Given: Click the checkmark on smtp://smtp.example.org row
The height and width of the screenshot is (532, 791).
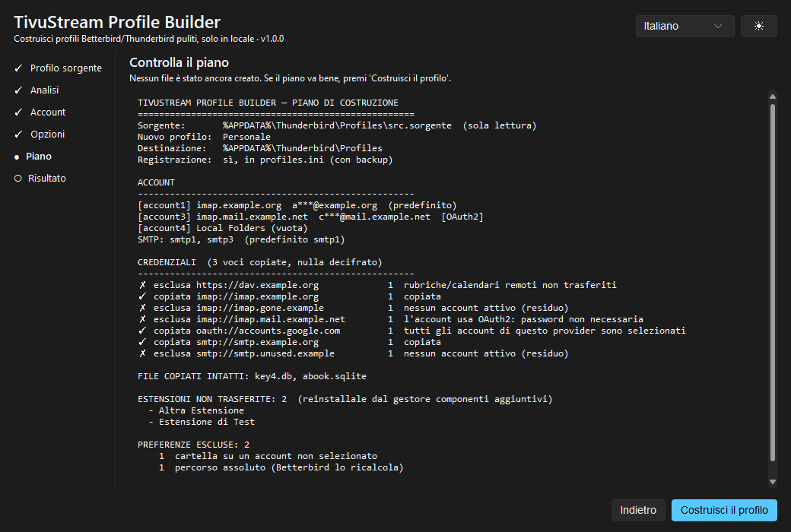Looking at the screenshot, I should tap(143, 343).
